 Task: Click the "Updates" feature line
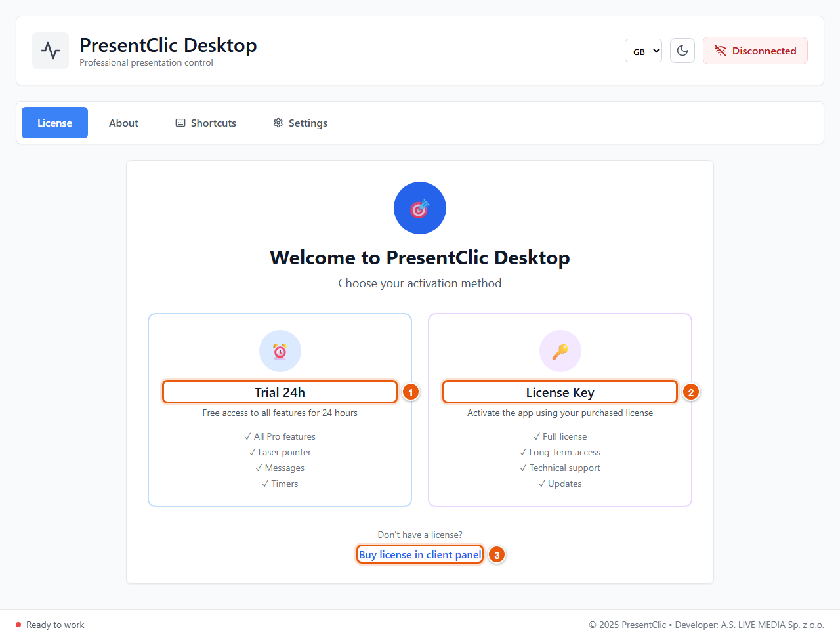click(x=560, y=484)
